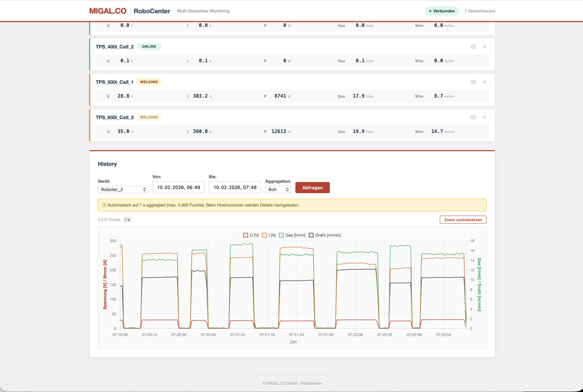Click Zoom zurücksetzen button
583x392 pixels.
point(463,220)
